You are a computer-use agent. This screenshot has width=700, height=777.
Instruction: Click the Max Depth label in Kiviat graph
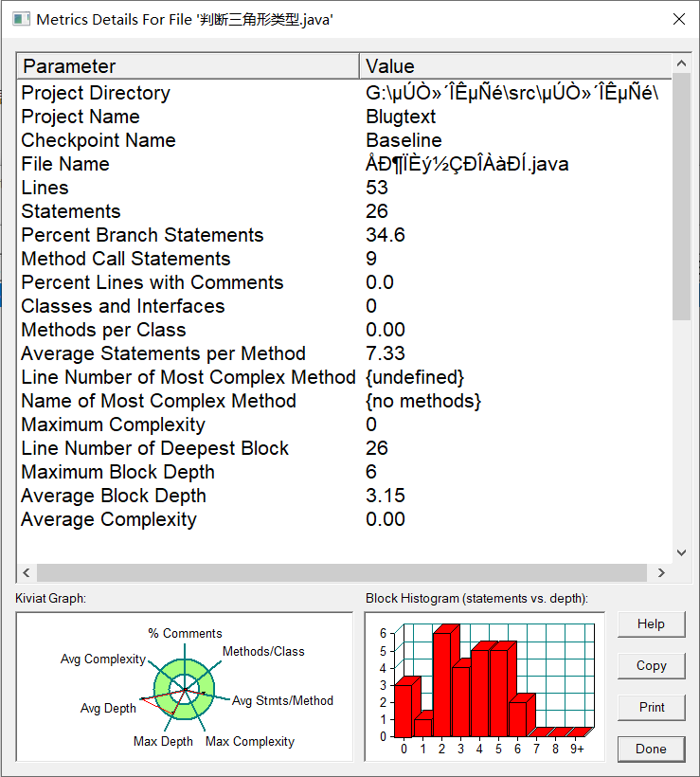click(163, 741)
